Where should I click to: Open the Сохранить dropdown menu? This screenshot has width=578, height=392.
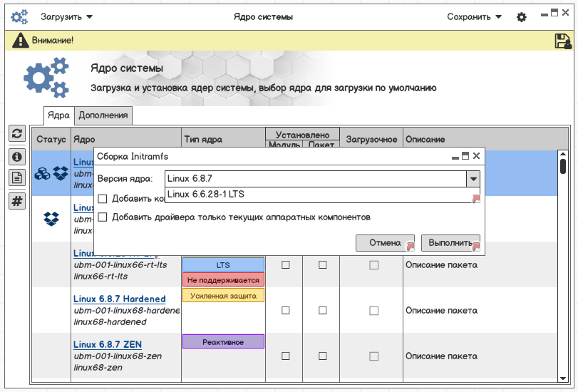coord(474,17)
